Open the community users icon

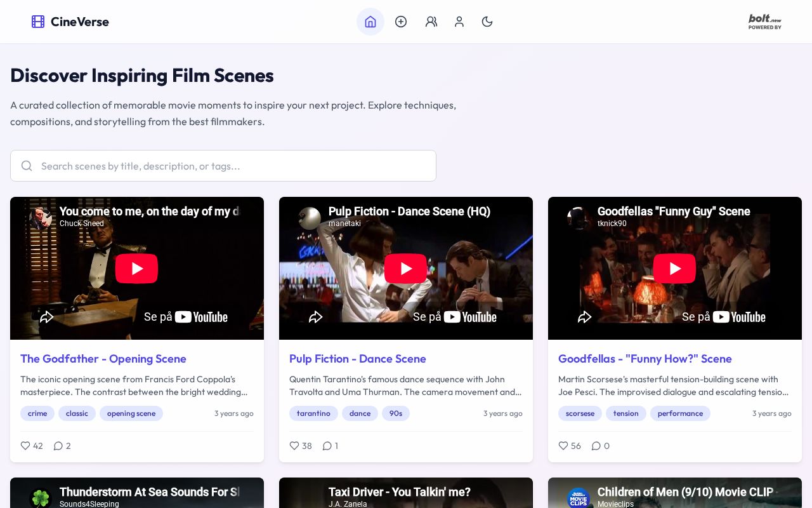431,22
